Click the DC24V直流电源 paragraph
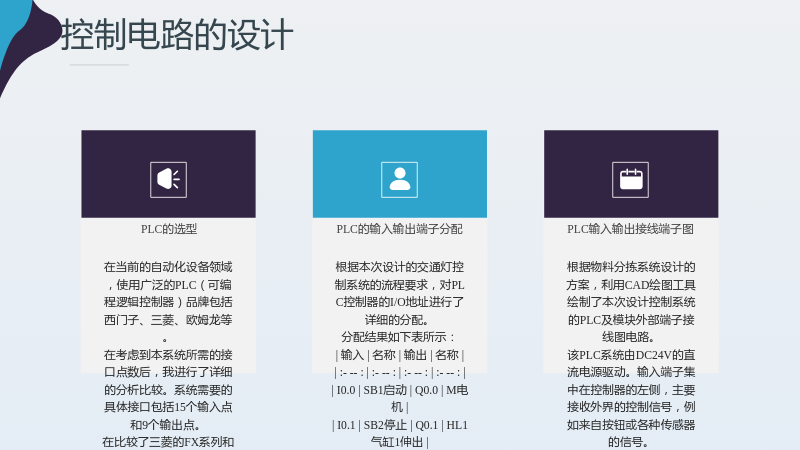800x450 pixels. click(631, 398)
